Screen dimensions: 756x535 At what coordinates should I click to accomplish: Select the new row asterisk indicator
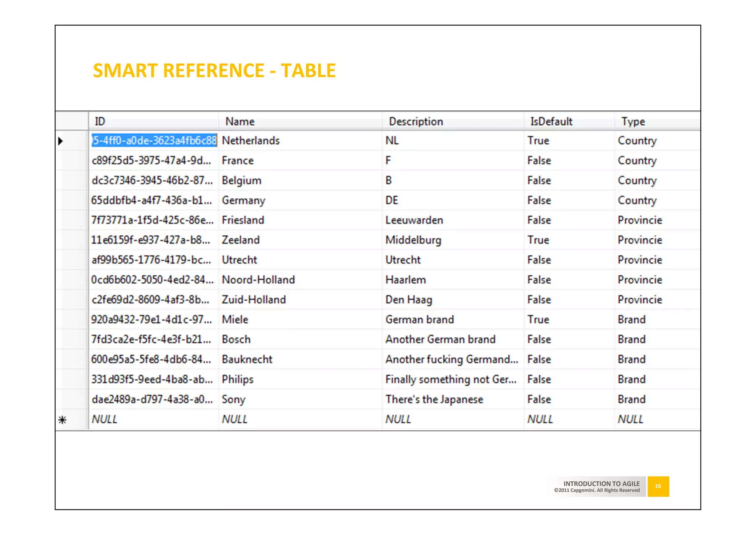tap(62, 420)
